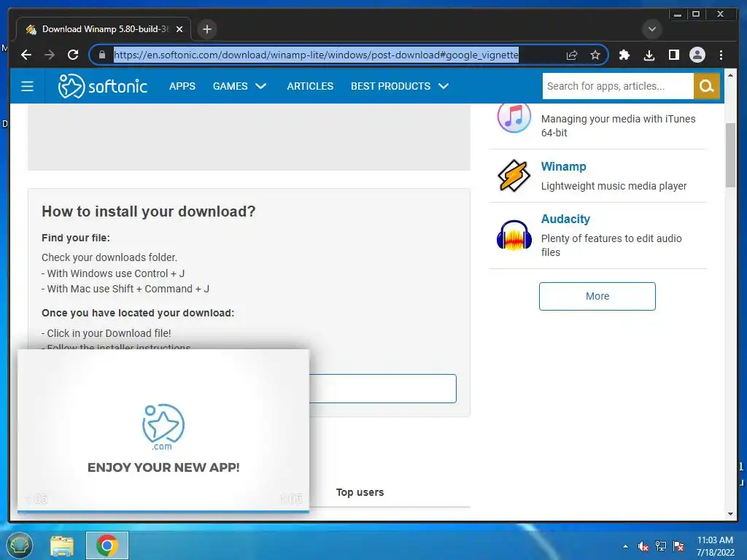This screenshot has height=560, width=747.
Task: Click the scrollbar up arrow
Action: (x=730, y=75)
